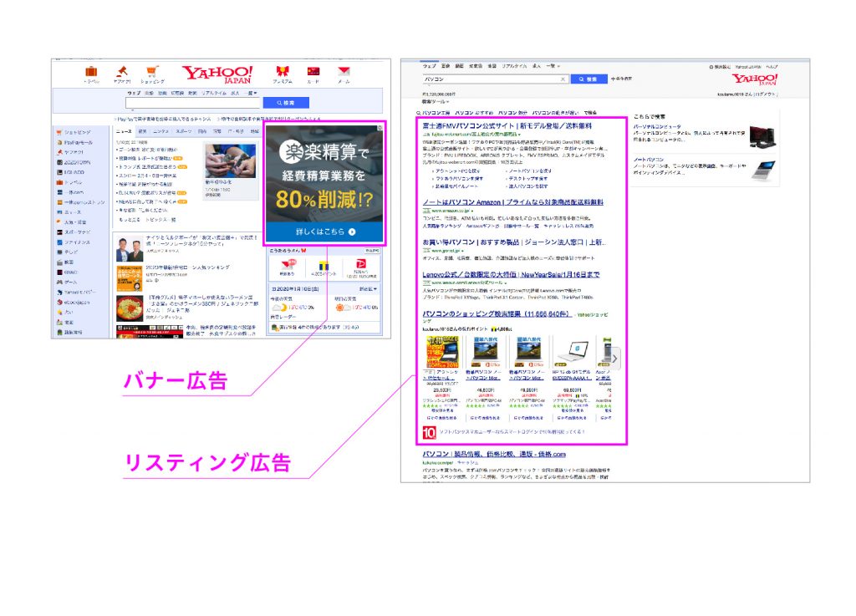Viewport: 856px width, 616px height.
Task: Select ファイナンス in the left sidebar
Action: pyautogui.click(x=74, y=242)
